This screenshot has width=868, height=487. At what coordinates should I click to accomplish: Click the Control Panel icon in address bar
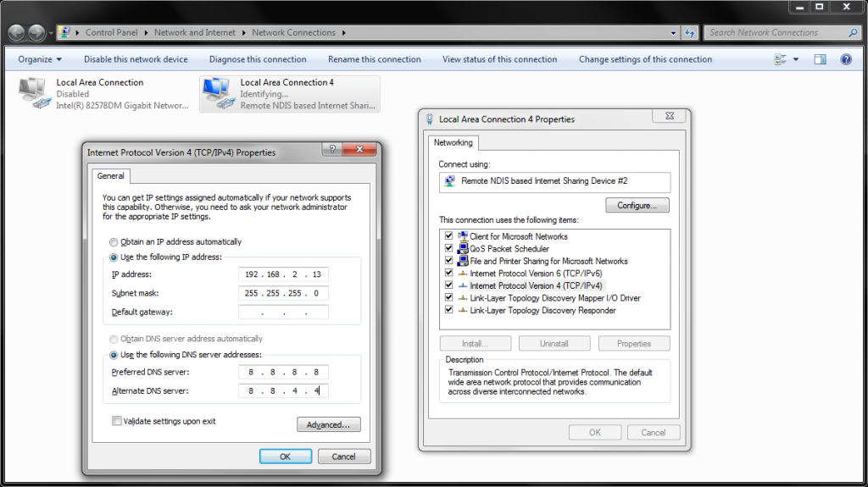click(x=64, y=33)
